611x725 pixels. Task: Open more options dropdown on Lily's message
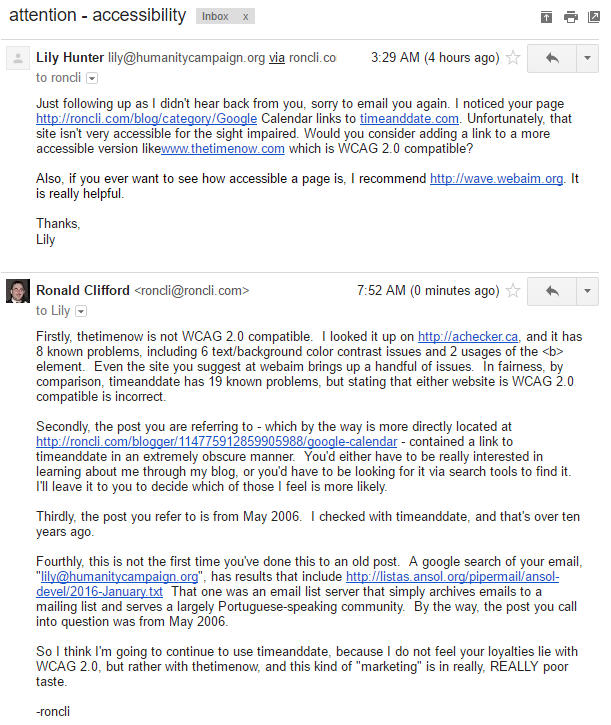click(587, 58)
